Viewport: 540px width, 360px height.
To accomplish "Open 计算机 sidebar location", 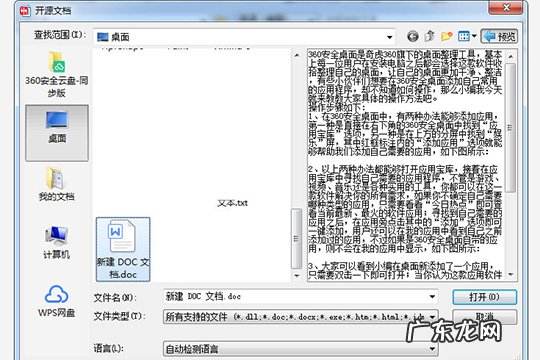I will click(56, 243).
